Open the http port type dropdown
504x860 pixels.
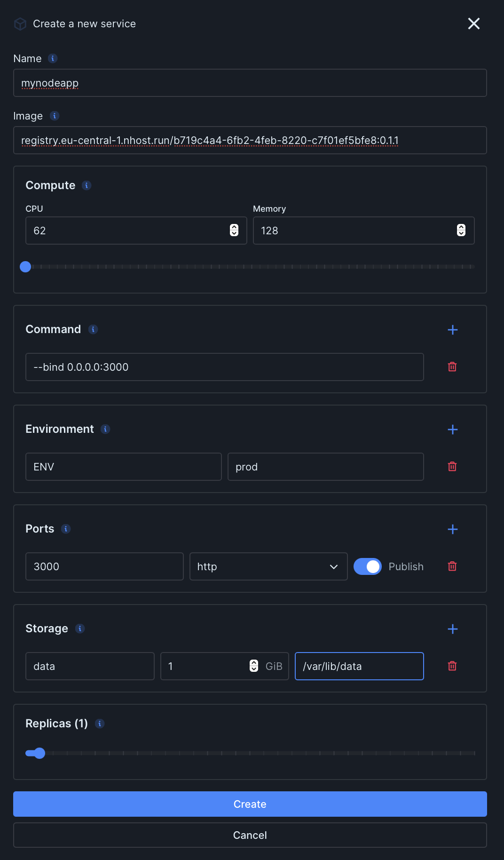pos(268,566)
